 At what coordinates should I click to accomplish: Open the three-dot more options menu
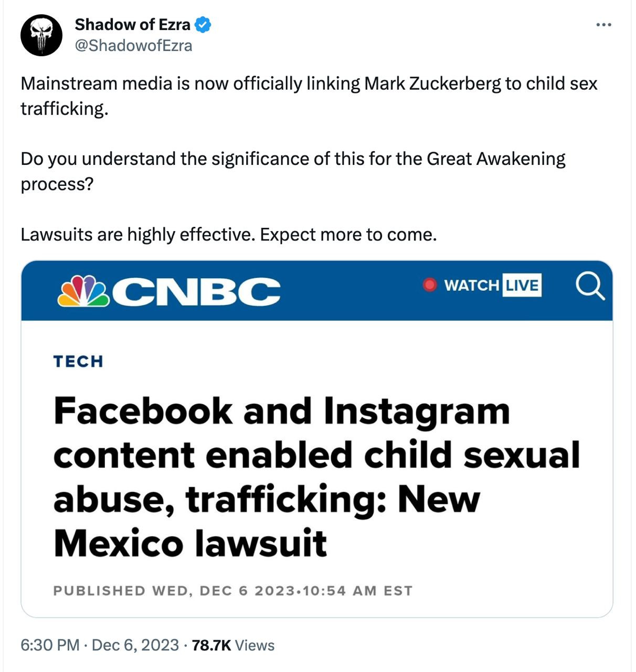[x=604, y=25]
